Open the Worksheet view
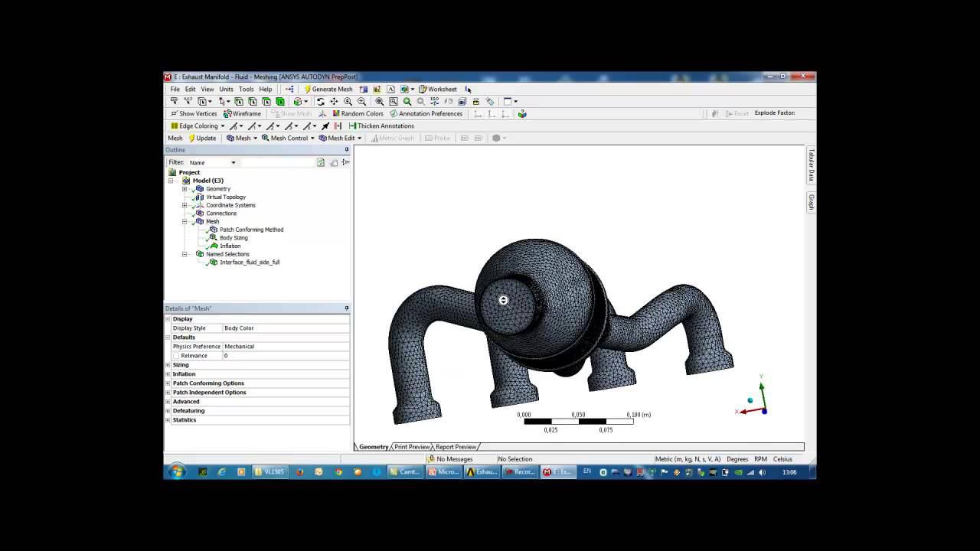The width and height of the screenshot is (980, 551). tap(437, 89)
